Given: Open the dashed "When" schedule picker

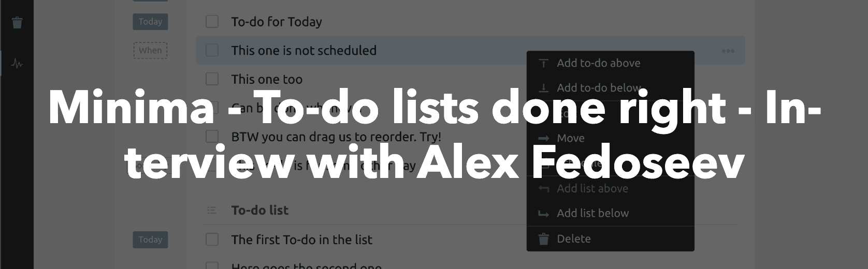Looking at the screenshot, I should pyautogui.click(x=150, y=50).
